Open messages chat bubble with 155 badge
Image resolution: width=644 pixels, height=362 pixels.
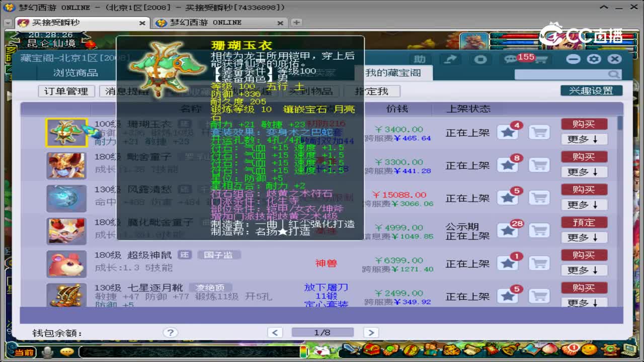(x=511, y=59)
